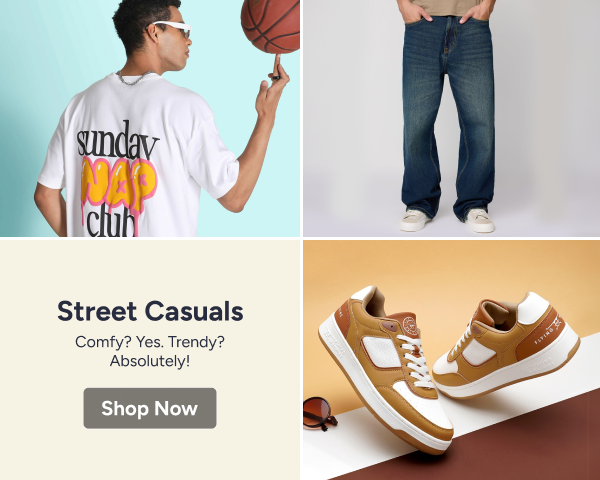Open the white graphic t-shirt photo
The height and width of the screenshot is (480, 600).
click(150, 118)
